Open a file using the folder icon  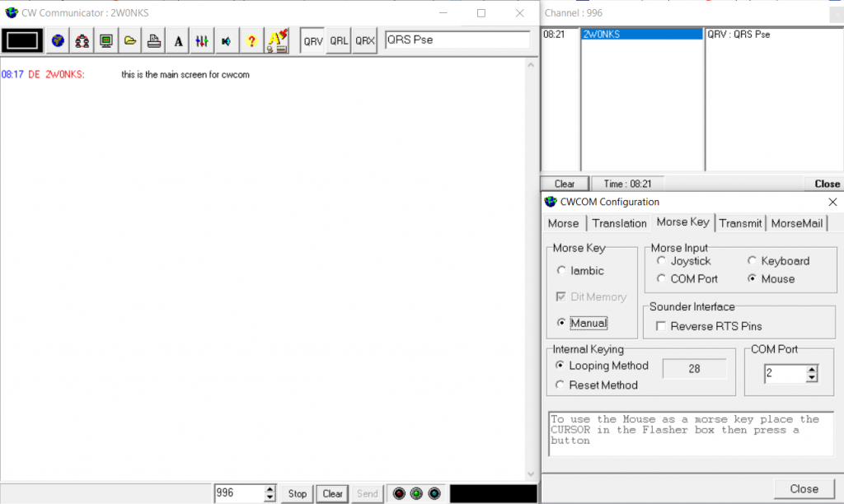129,40
